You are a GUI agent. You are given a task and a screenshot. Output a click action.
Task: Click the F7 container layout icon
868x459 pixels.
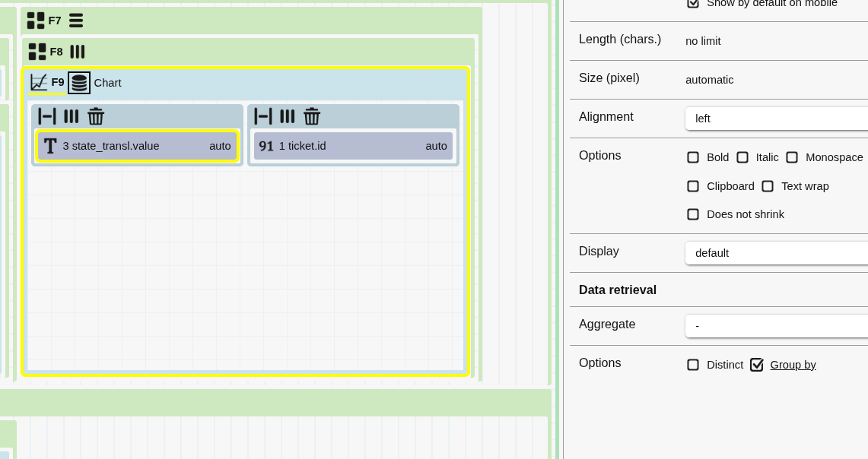(36, 21)
